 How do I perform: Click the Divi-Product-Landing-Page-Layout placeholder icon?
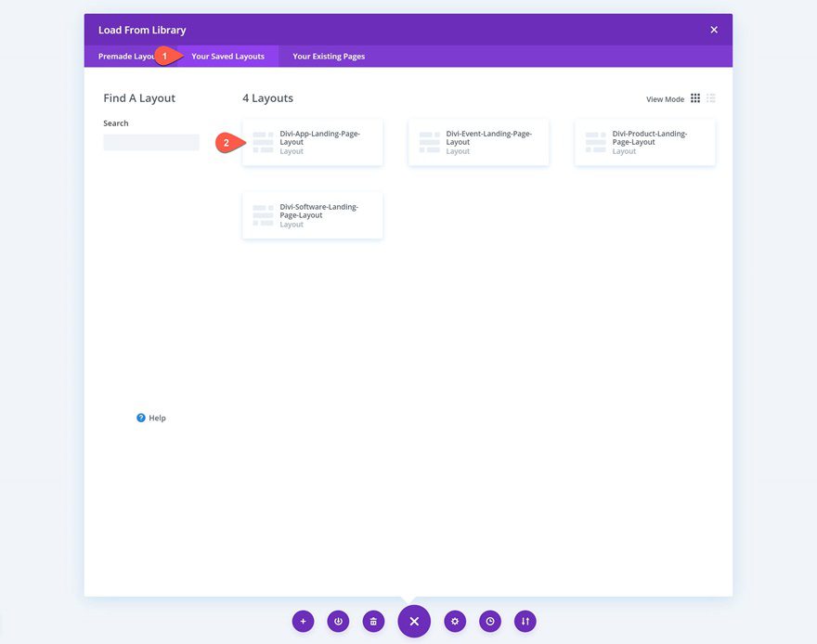tap(595, 142)
